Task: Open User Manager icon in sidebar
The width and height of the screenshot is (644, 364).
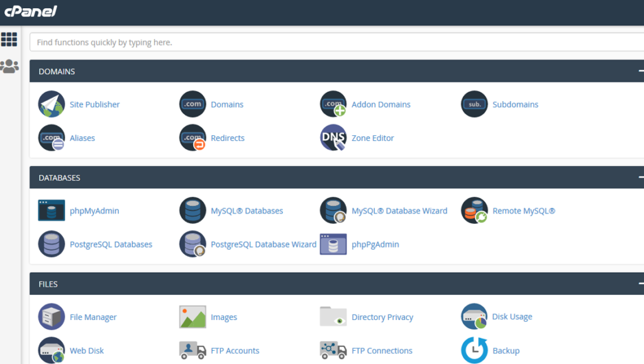Action: (9, 66)
